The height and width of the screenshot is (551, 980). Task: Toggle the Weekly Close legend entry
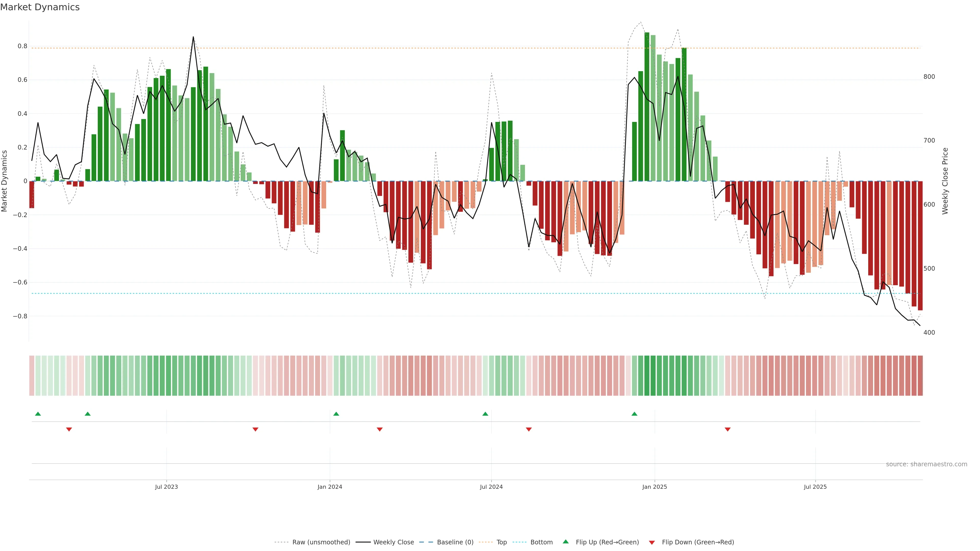393,542
